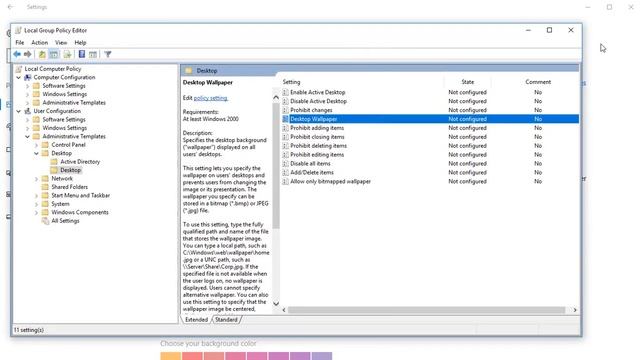Click policy icon beside Prohibit changes
The height and width of the screenshot is (360, 640).
(285, 110)
